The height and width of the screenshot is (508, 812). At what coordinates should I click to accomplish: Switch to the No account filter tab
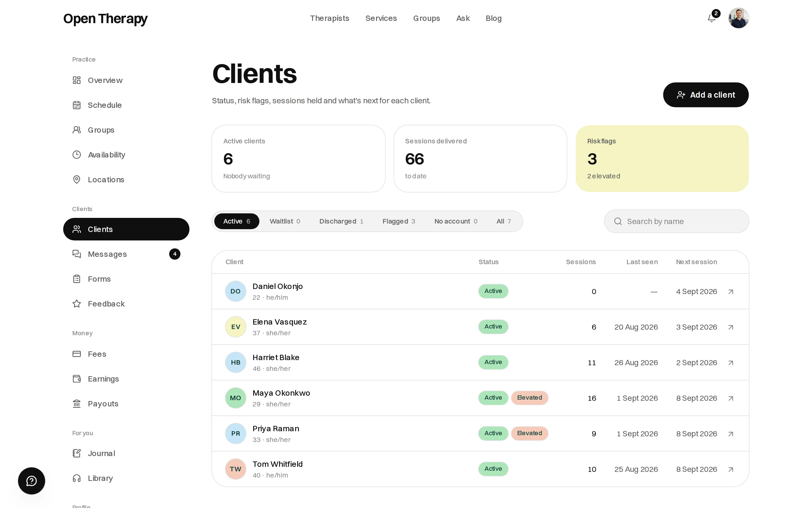pyautogui.click(x=456, y=222)
